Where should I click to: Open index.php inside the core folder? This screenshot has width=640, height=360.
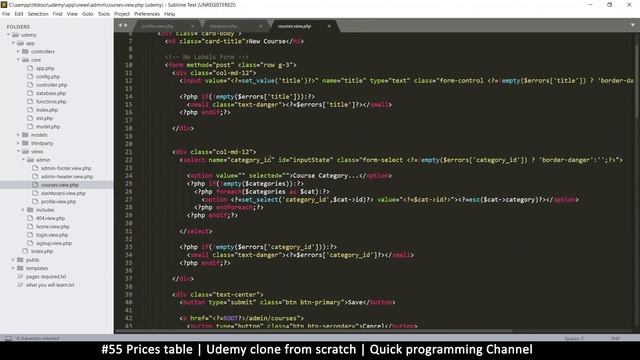pyautogui.click(x=47, y=110)
